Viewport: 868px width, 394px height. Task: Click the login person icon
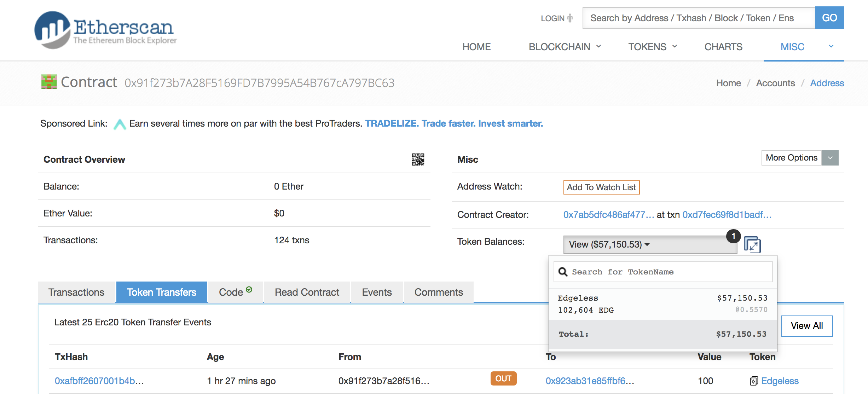tap(570, 18)
